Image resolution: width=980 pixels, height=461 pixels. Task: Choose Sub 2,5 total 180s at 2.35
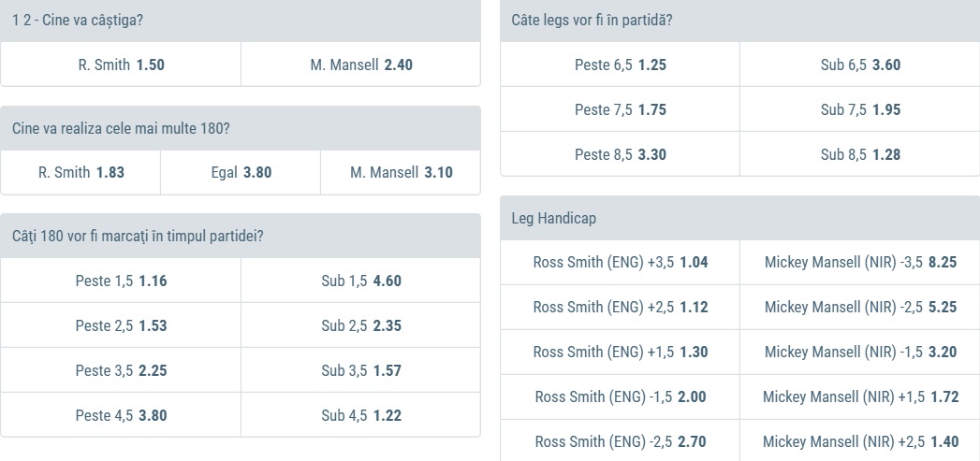pos(360,325)
